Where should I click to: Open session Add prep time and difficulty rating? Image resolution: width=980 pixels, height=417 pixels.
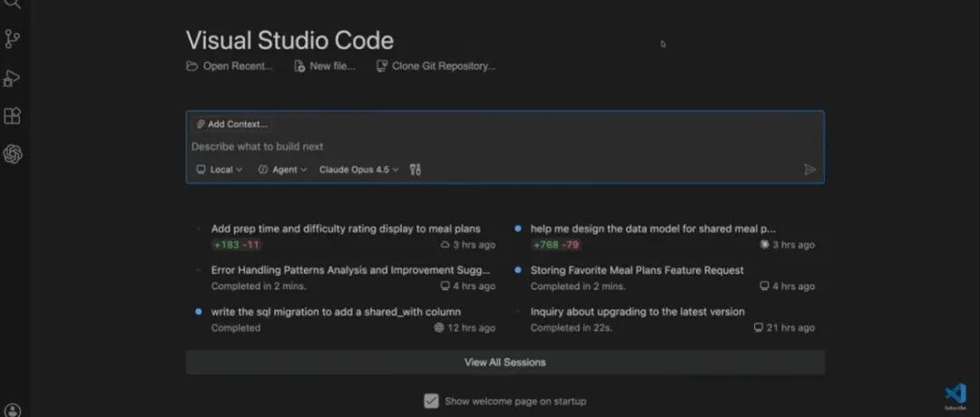[346, 229]
